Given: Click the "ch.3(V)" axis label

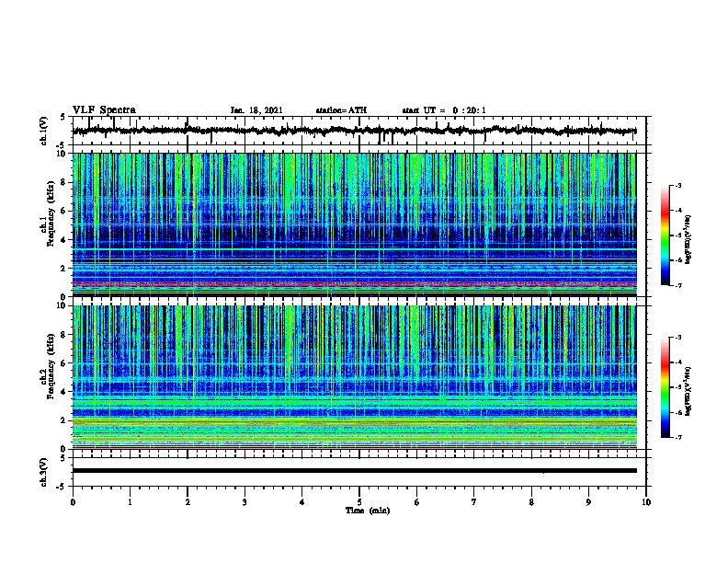Looking at the screenshot, I should pos(43,472).
